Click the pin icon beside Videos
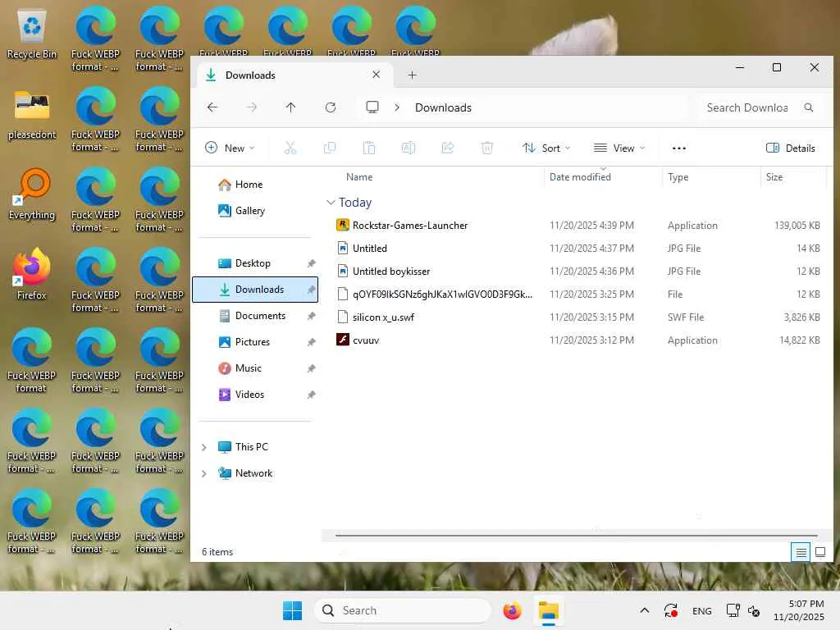 [311, 395]
